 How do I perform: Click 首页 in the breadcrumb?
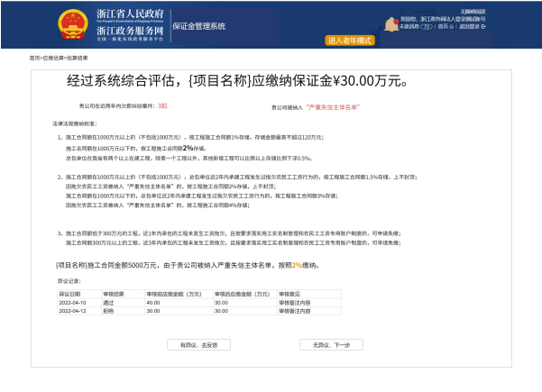tap(34, 58)
